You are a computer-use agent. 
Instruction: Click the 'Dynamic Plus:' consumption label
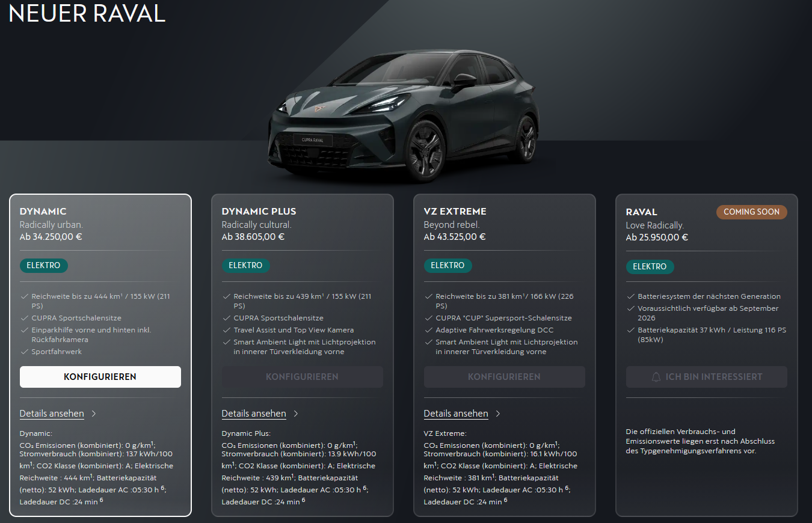coord(246,433)
